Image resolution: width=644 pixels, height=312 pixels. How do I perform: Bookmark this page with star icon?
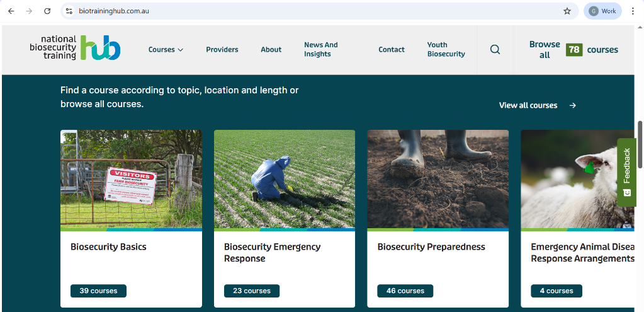click(567, 11)
